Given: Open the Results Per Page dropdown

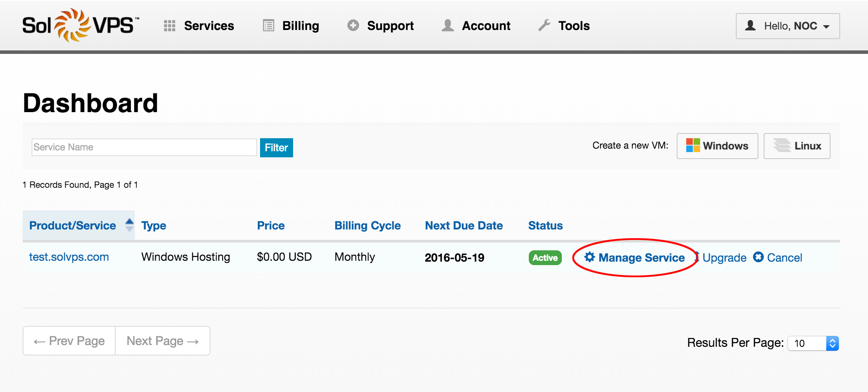Looking at the screenshot, I should coord(813,343).
